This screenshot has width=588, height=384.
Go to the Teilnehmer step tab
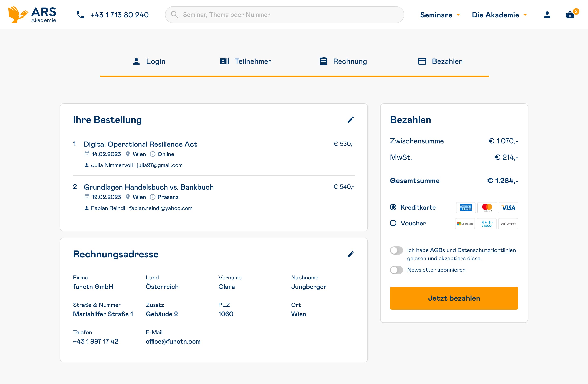pos(246,61)
